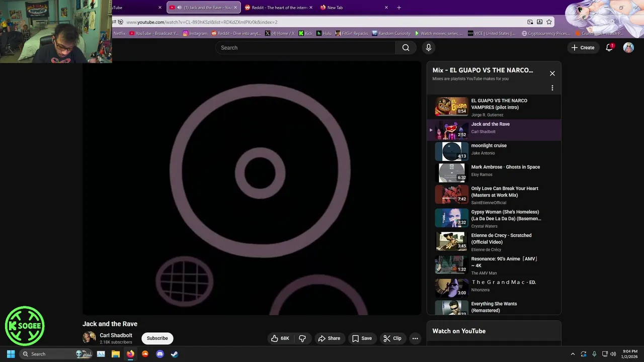644x362 pixels.
Task: Open the Kick bookmark
Action: pyautogui.click(x=305, y=33)
